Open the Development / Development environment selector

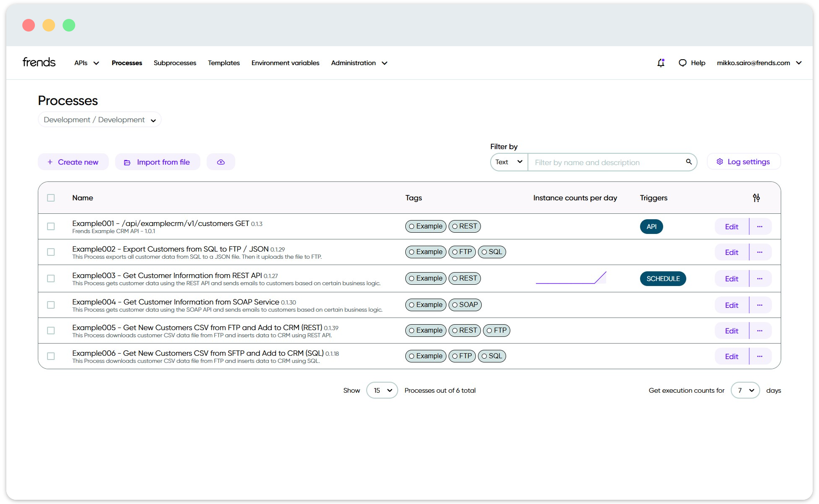[x=99, y=119]
